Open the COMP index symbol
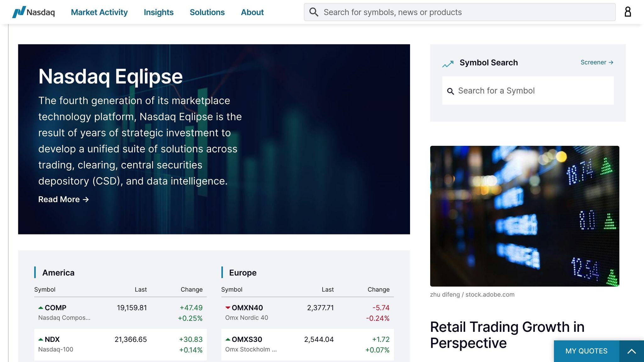644x362 pixels. (x=55, y=308)
